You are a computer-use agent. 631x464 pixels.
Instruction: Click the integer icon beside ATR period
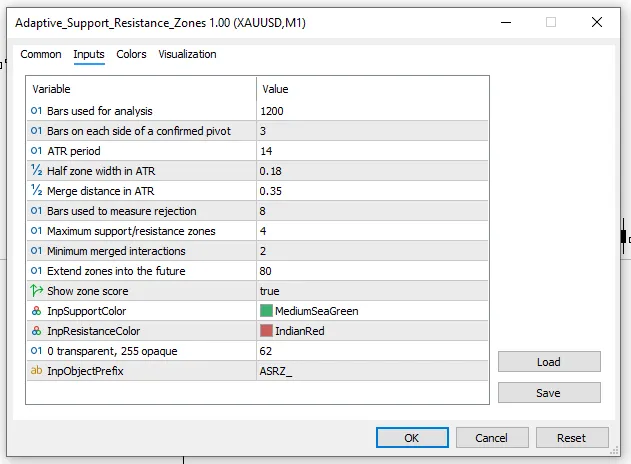pos(36,151)
